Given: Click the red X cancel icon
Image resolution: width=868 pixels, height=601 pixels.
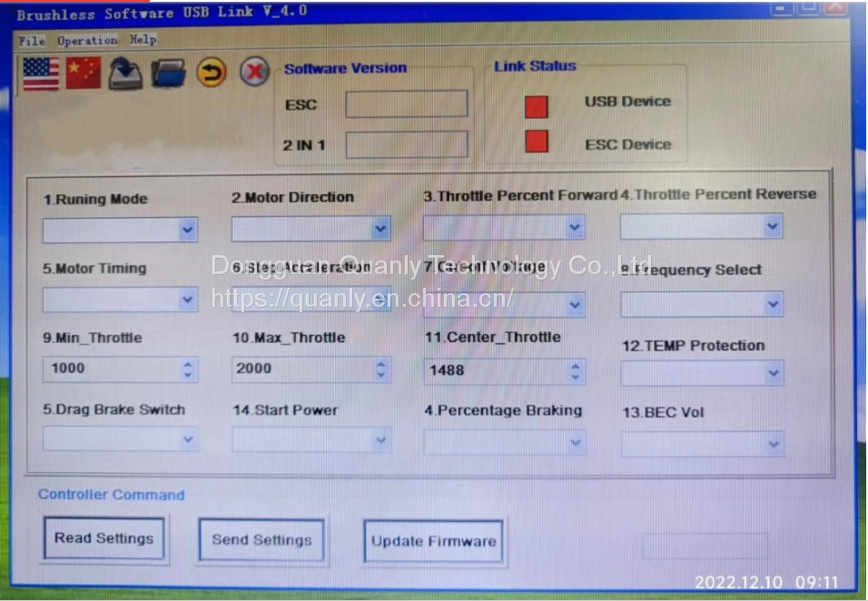Looking at the screenshot, I should click(x=254, y=72).
